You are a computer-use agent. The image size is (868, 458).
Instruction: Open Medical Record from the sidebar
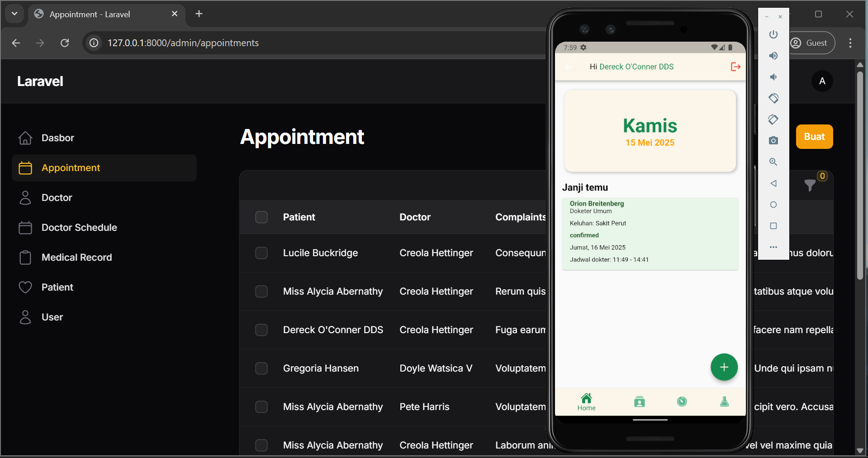pyautogui.click(x=76, y=257)
